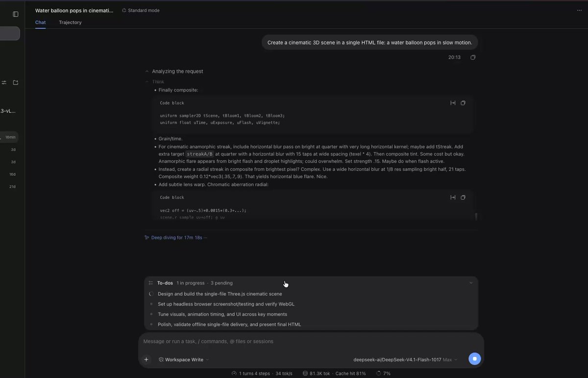The width and height of the screenshot is (588, 378).
Task: Open the three-dot more options menu
Action: point(579,10)
